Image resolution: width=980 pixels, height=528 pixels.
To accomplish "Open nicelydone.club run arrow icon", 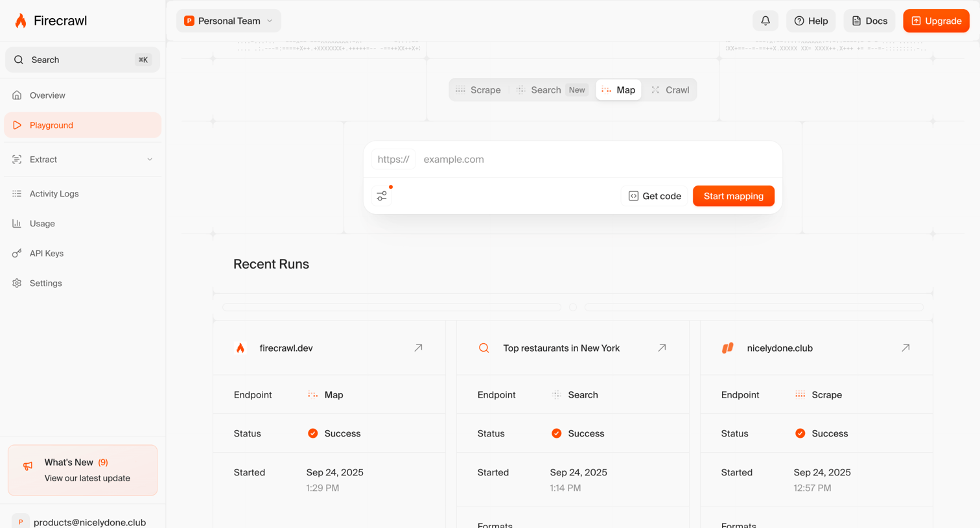I will 906,348.
